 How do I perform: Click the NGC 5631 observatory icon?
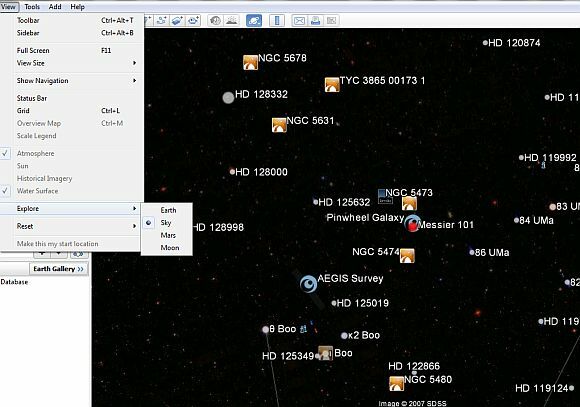(x=279, y=125)
